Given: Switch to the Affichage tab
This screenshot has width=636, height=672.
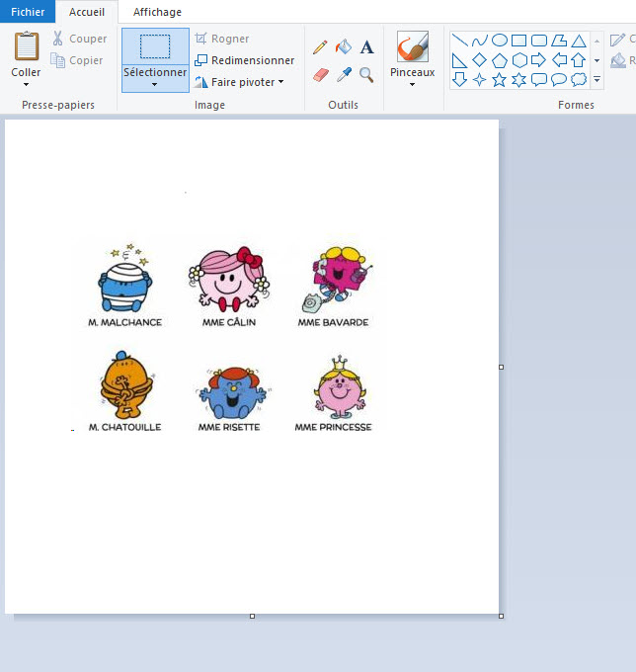Looking at the screenshot, I should click(x=157, y=12).
